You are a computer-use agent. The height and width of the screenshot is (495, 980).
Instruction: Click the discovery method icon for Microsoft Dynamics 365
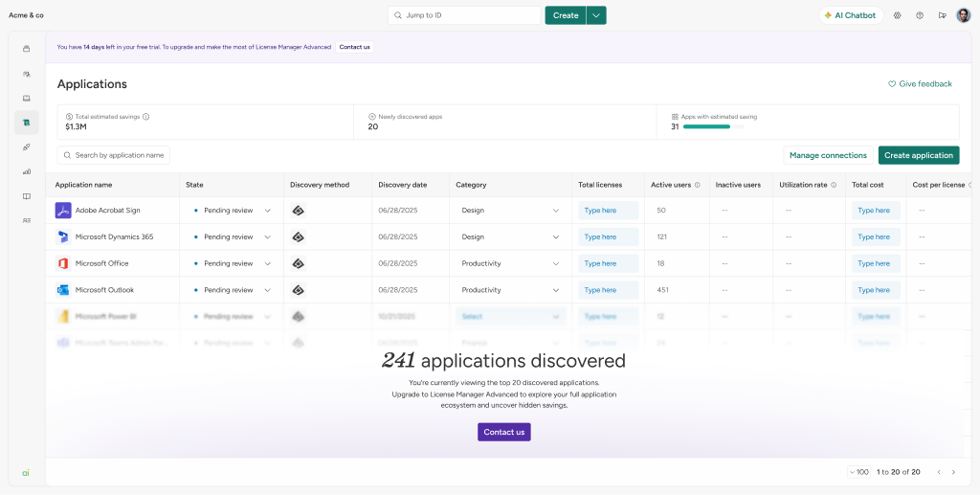point(299,236)
